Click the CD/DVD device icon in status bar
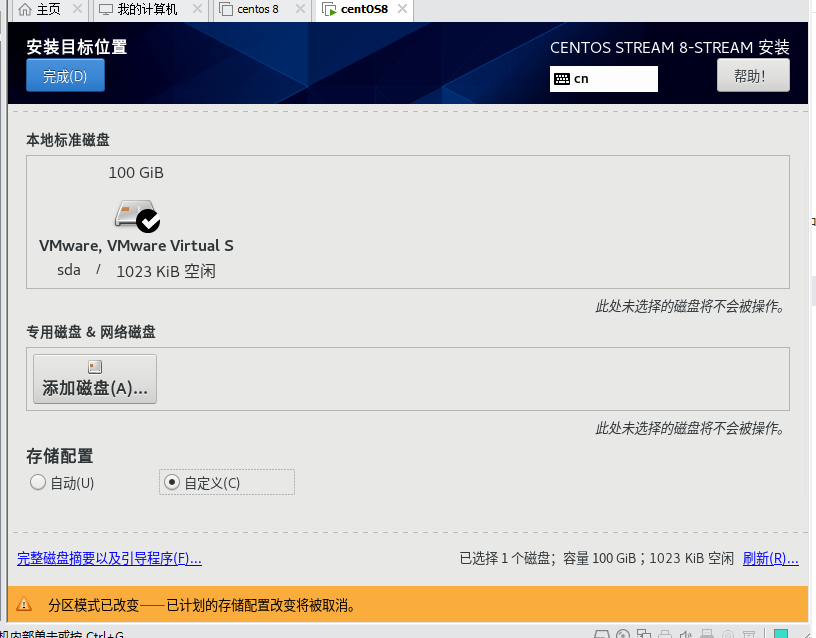816x638 pixels. pyautogui.click(x=623, y=634)
